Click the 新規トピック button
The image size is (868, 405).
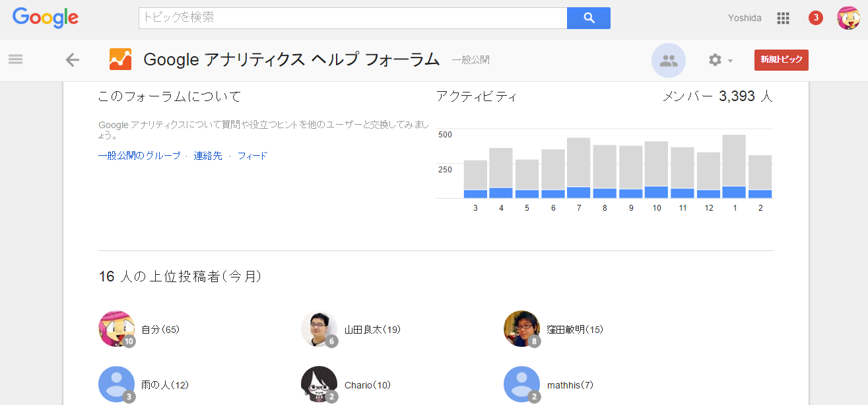click(x=782, y=59)
